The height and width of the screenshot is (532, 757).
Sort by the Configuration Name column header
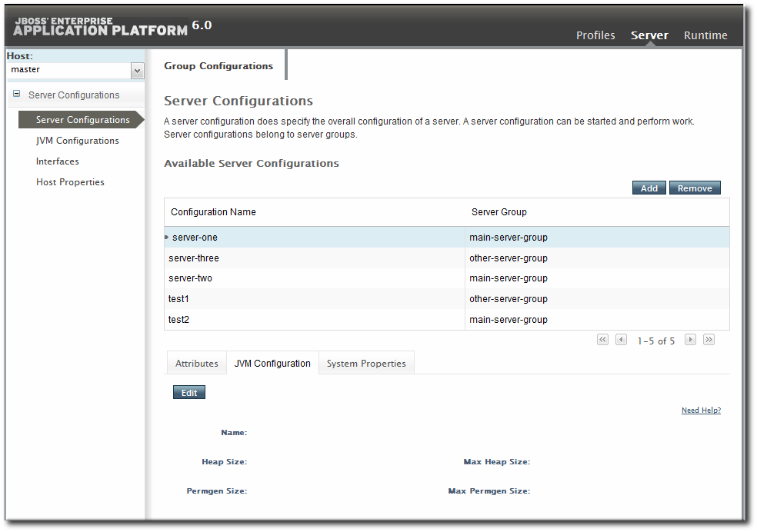pyautogui.click(x=213, y=212)
